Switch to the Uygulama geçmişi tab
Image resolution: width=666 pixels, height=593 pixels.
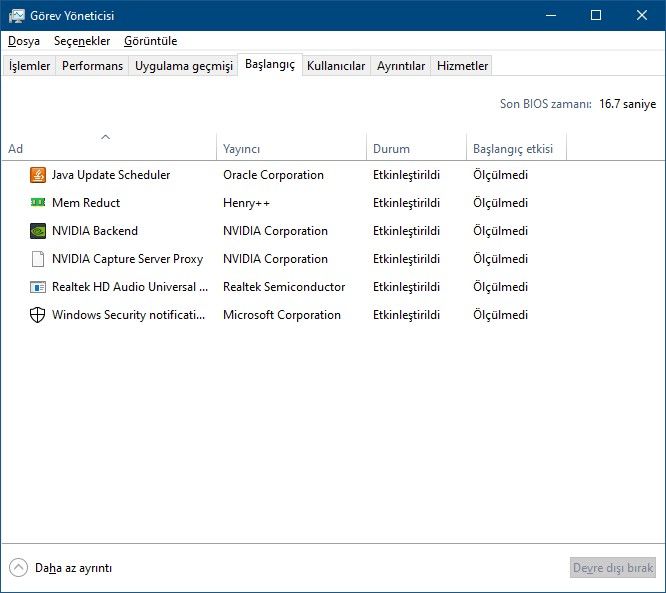coord(183,65)
